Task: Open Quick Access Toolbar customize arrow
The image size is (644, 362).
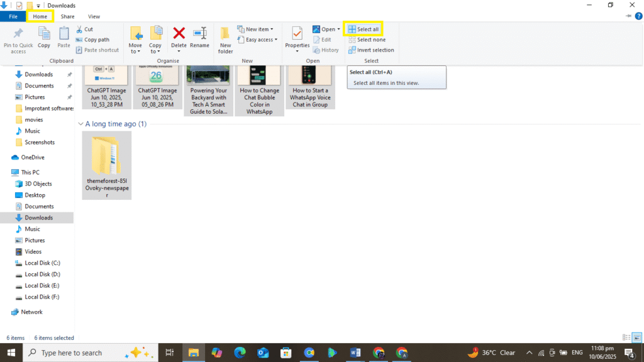Action: point(38,6)
